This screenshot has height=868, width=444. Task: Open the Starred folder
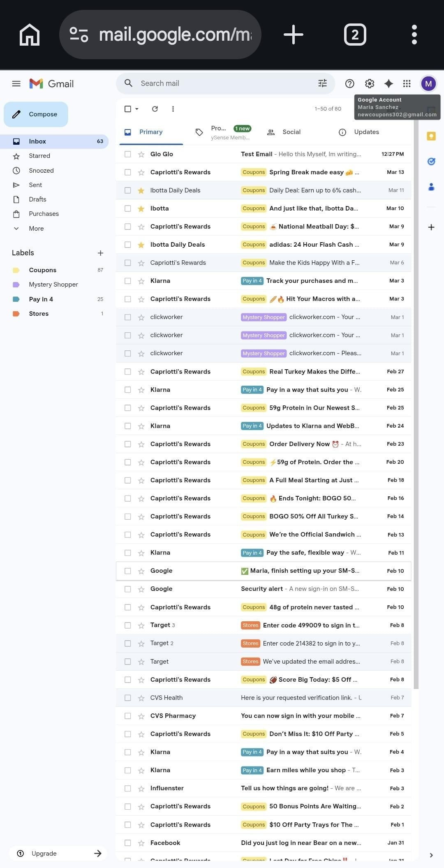(x=54, y=156)
